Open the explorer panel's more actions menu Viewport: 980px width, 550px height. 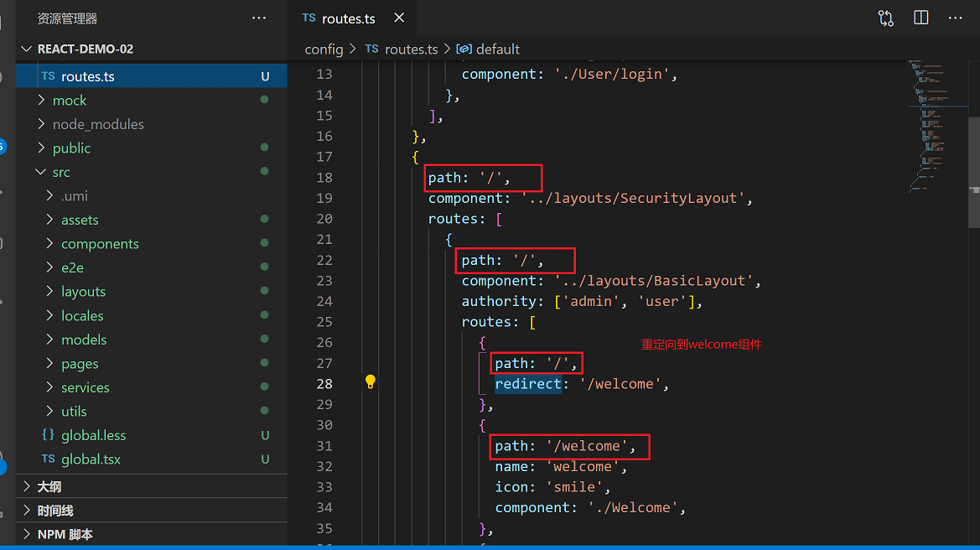click(259, 18)
